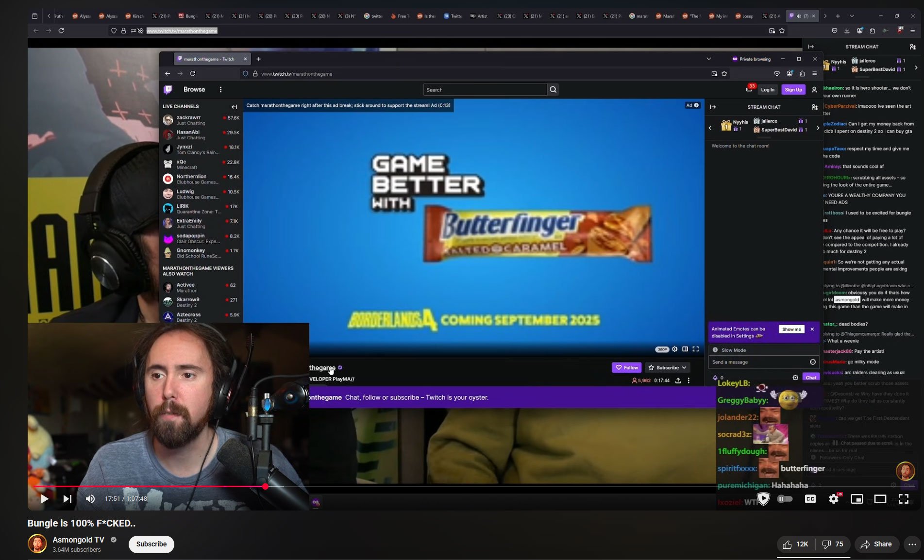Open YouTube player settings gear

pyautogui.click(x=834, y=499)
